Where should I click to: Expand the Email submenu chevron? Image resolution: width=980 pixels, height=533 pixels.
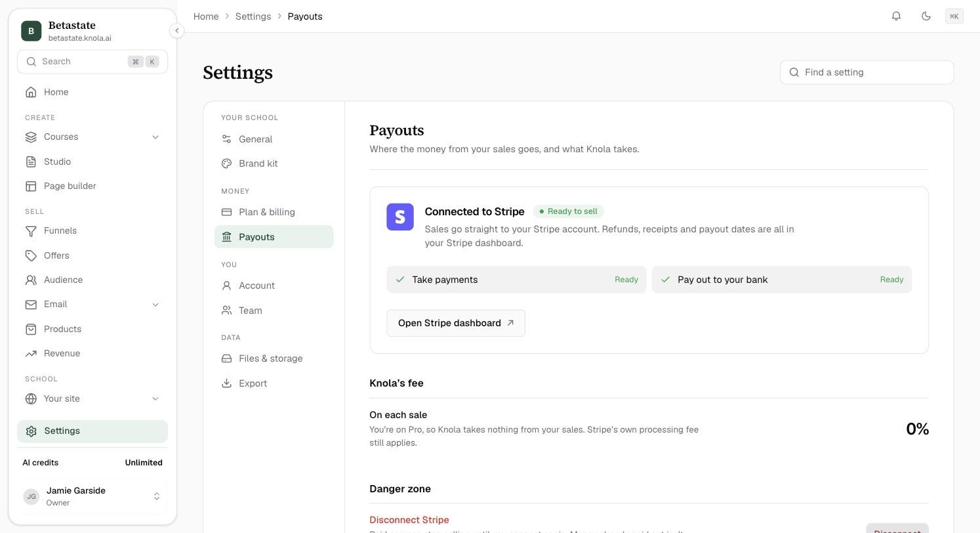coord(155,304)
